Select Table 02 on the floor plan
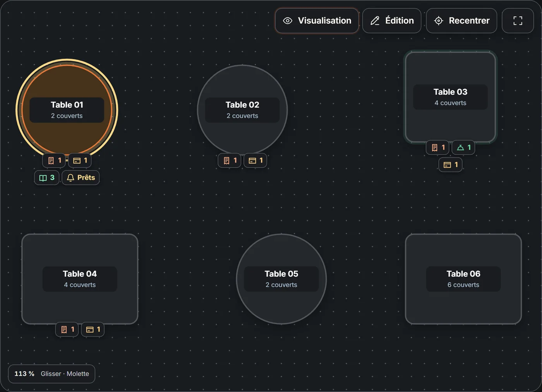The width and height of the screenshot is (542, 392). [242, 110]
